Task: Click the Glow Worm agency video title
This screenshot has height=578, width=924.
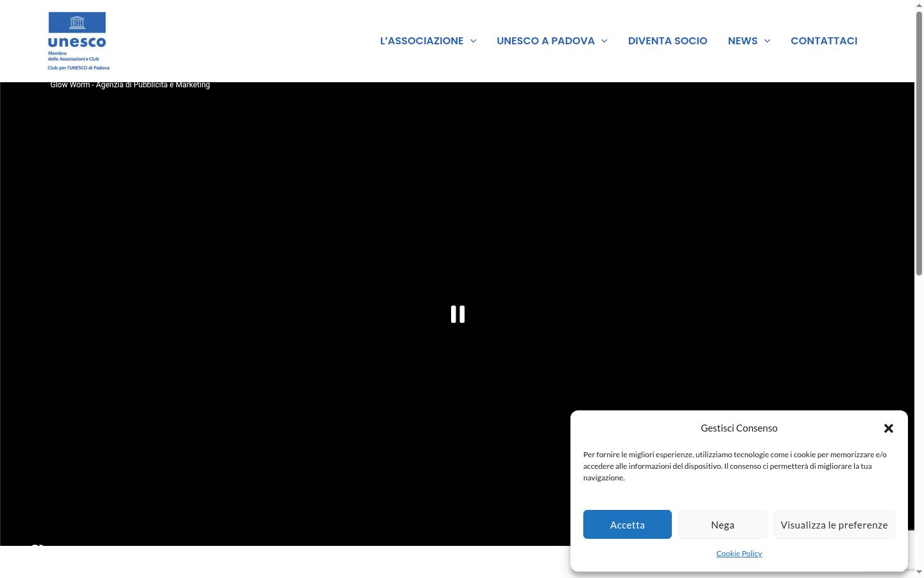Action: coord(130,85)
